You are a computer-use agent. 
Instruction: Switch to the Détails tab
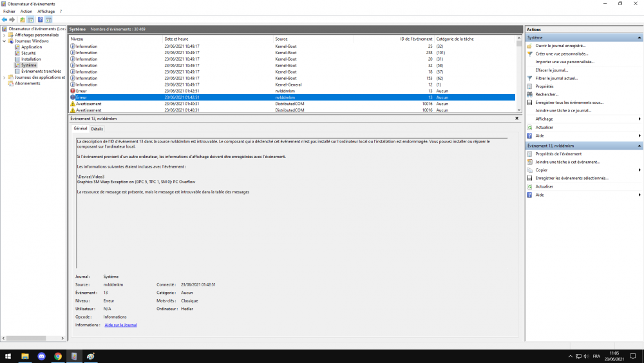tap(97, 129)
